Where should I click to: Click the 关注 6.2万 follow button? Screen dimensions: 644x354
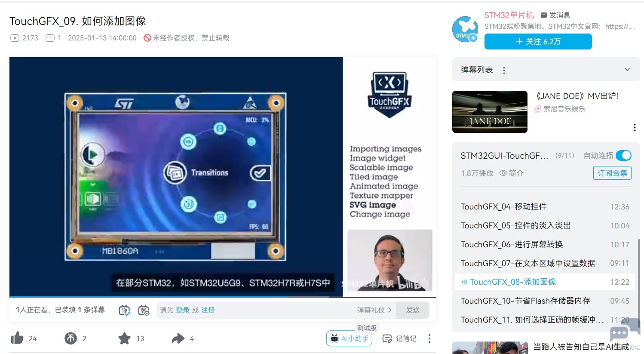point(538,41)
